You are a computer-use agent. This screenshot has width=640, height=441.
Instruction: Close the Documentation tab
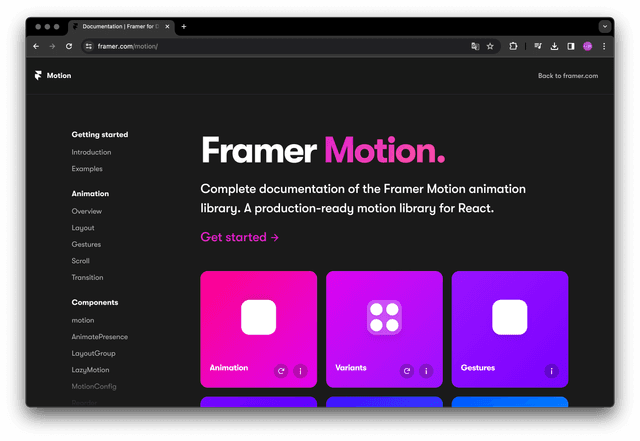coord(167,27)
